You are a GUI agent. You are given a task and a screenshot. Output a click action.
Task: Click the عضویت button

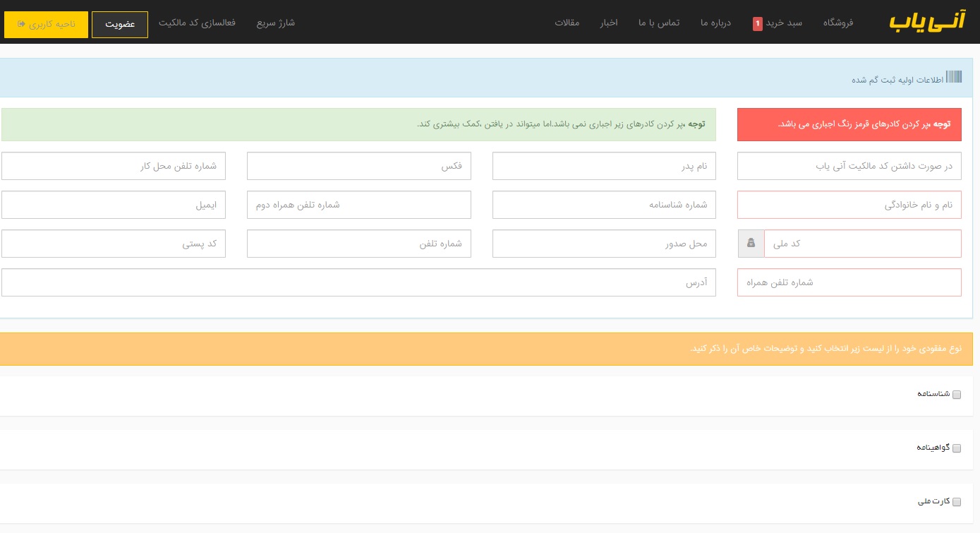[120, 25]
